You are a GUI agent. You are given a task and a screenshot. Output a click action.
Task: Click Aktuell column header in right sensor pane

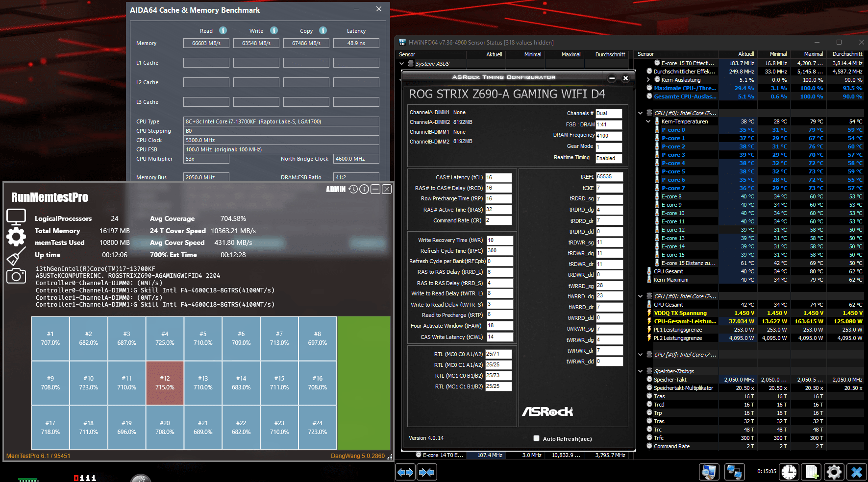tap(738, 54)
